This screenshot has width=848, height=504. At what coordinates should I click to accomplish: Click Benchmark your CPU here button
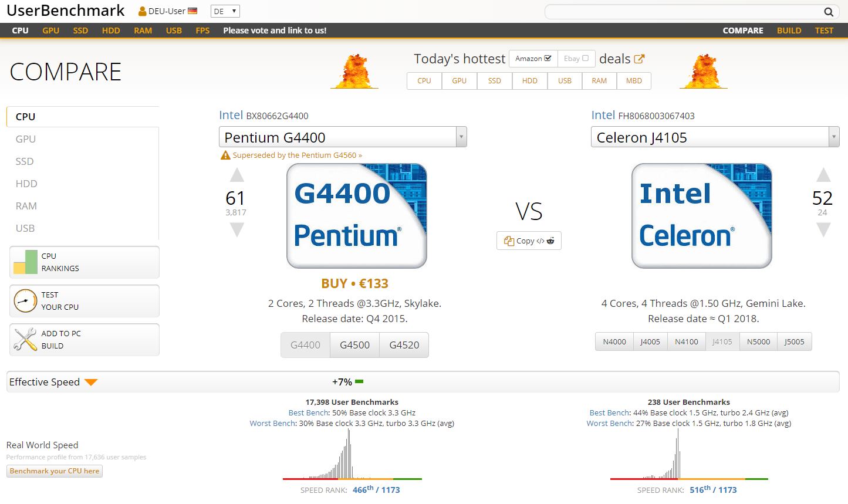[55, 471]
